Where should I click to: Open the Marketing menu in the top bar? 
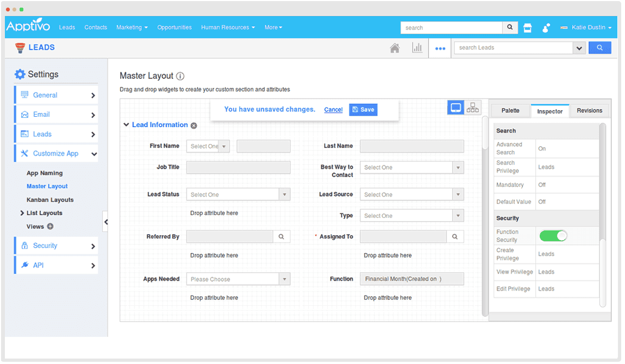pyautogui.click(x=132, y=27)
